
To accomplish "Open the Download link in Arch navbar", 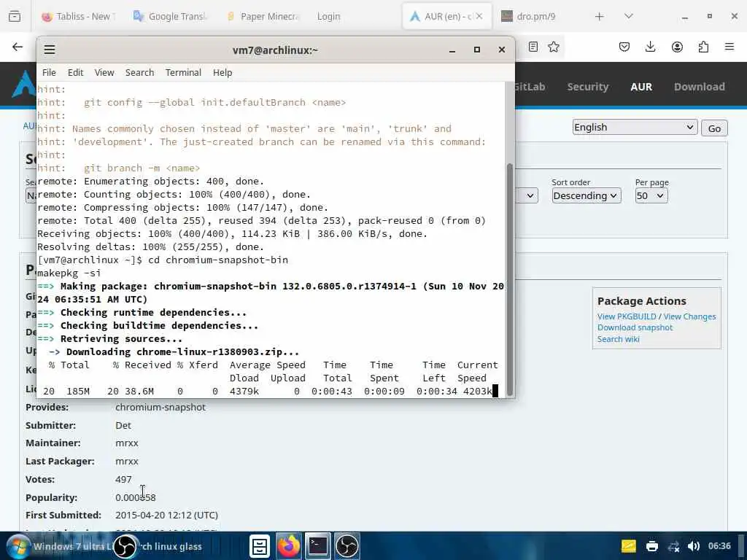I will [700, 87].
